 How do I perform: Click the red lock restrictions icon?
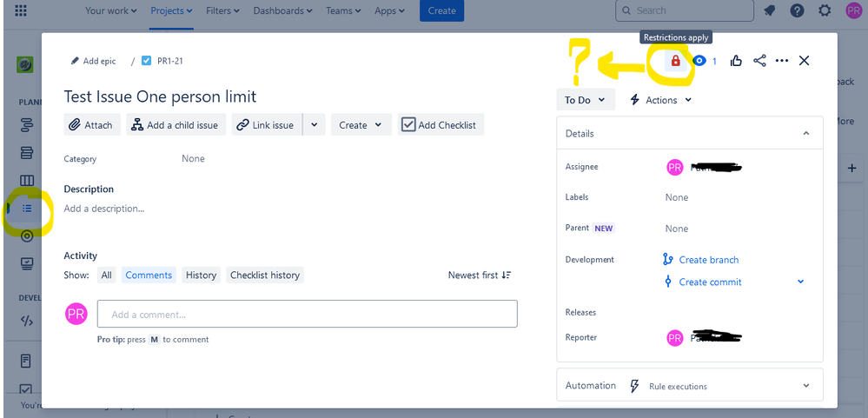pos(675,61)
